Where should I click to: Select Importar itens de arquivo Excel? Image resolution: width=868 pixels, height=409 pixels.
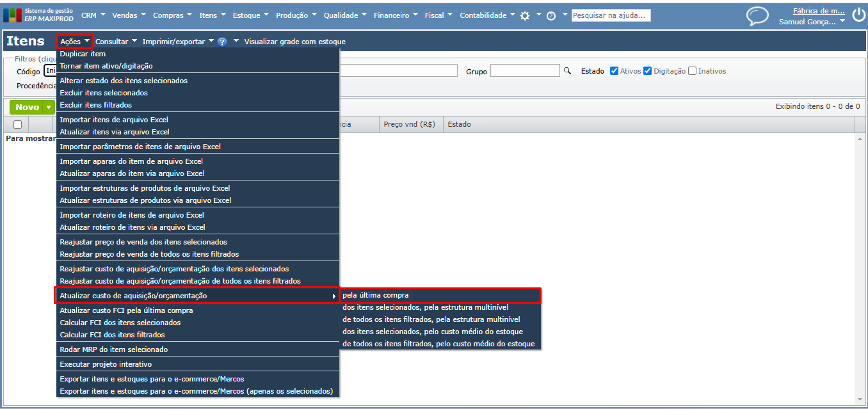[198, 120]
